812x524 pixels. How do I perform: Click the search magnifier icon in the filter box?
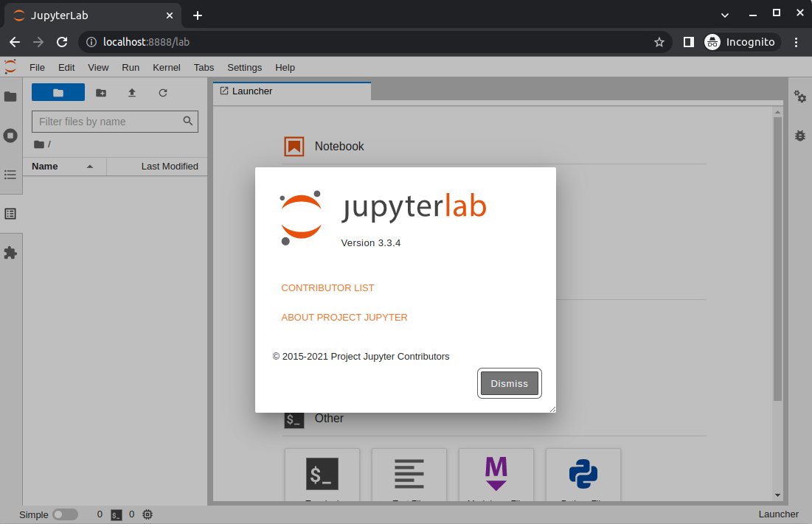[x=187, y=121]
